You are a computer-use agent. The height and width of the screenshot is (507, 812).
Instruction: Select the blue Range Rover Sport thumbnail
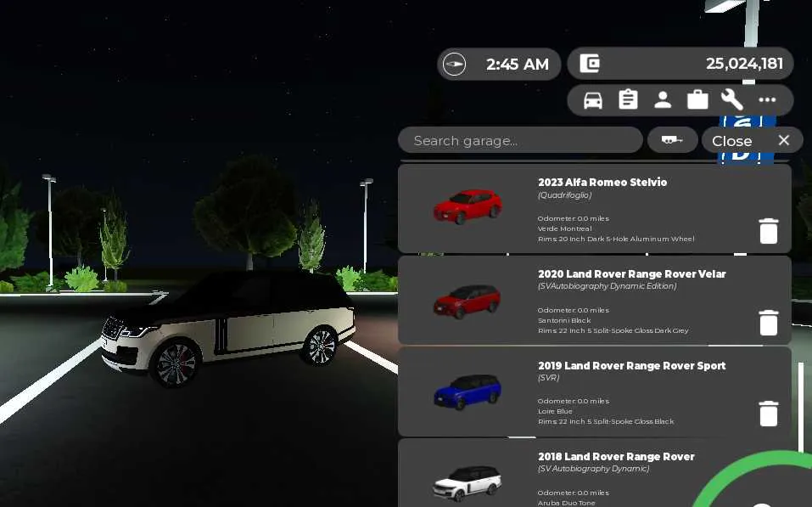pos(468,392)
